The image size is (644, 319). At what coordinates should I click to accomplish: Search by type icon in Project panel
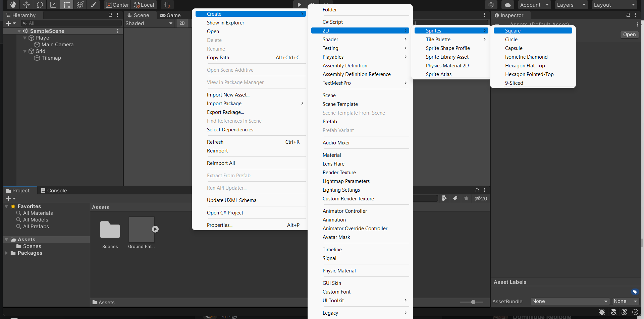point(444,198)
